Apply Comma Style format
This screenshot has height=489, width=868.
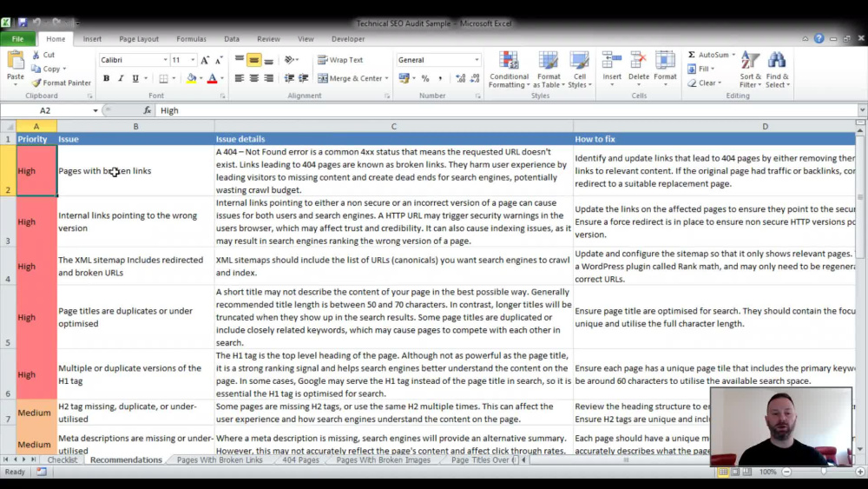pyautogui.click(x=440, y=79)
